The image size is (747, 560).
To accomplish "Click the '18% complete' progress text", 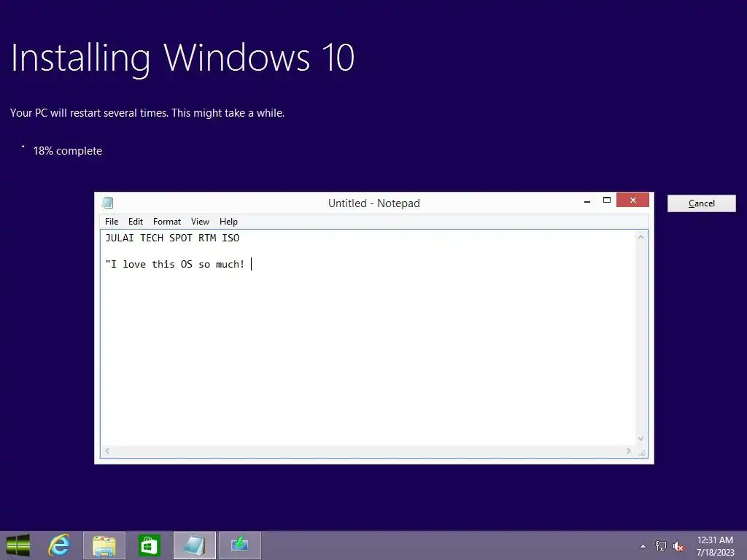I will click(x=68, y=151).
